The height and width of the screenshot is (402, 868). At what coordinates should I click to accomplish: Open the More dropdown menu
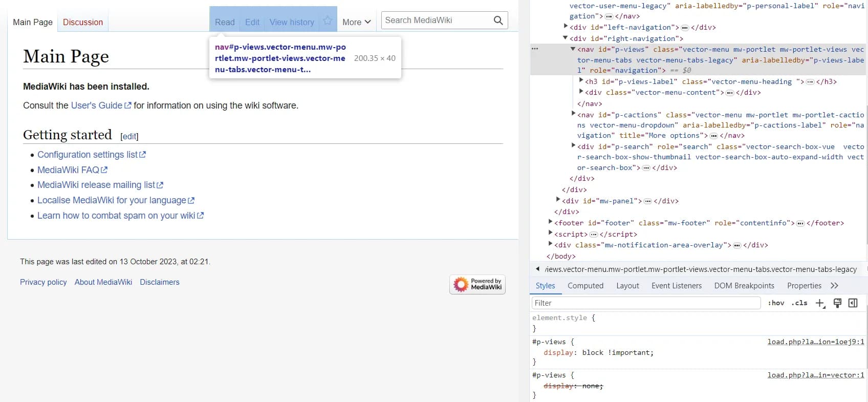(x=356, y=22)
